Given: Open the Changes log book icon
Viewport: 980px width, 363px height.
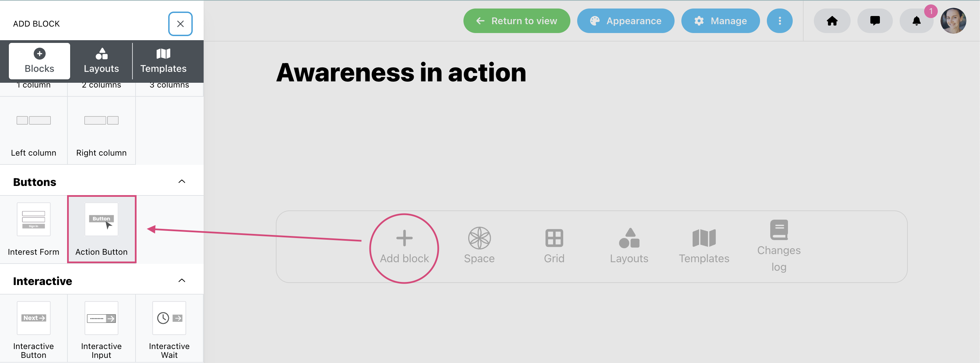Looking at the screenshot, I should click(779, 230).
